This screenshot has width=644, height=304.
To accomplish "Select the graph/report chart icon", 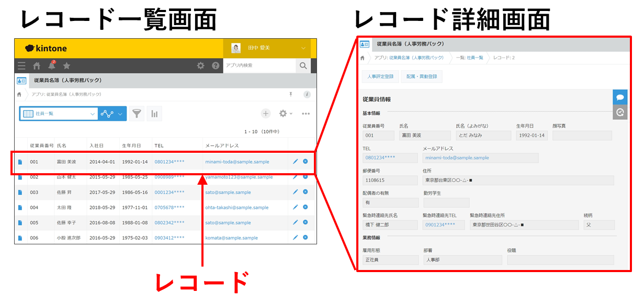I will (x=154, y=112).
